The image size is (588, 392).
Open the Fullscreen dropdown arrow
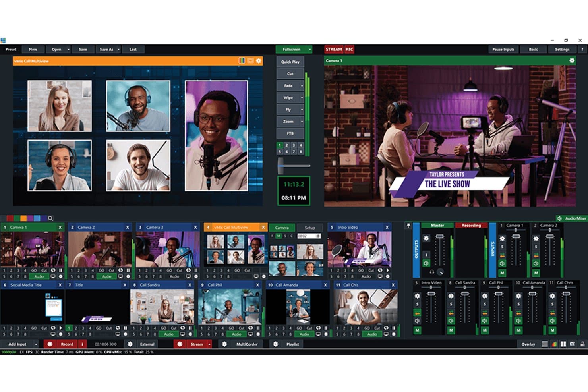pos(310,50)
